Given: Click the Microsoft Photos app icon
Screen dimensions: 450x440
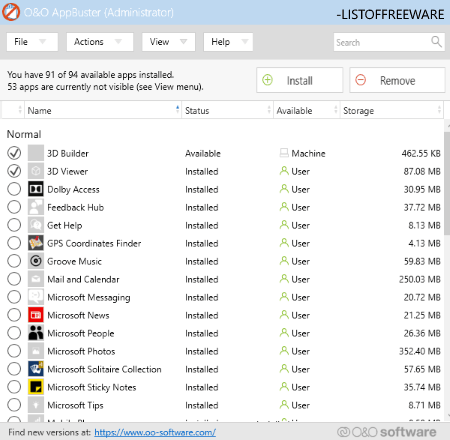Looking at the screenshot, I should [x=36, y=351].
